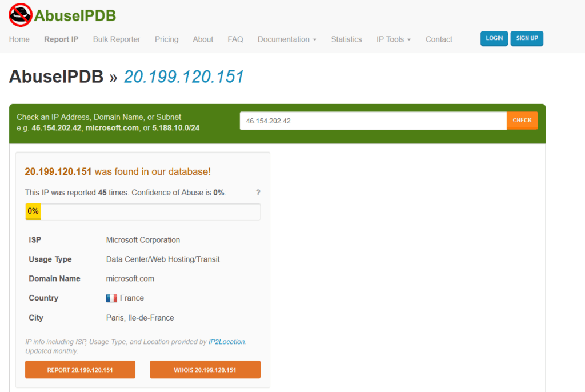Open the IP2Location link
The height and width of the screenshot is (392, 585).
(226, 342)
